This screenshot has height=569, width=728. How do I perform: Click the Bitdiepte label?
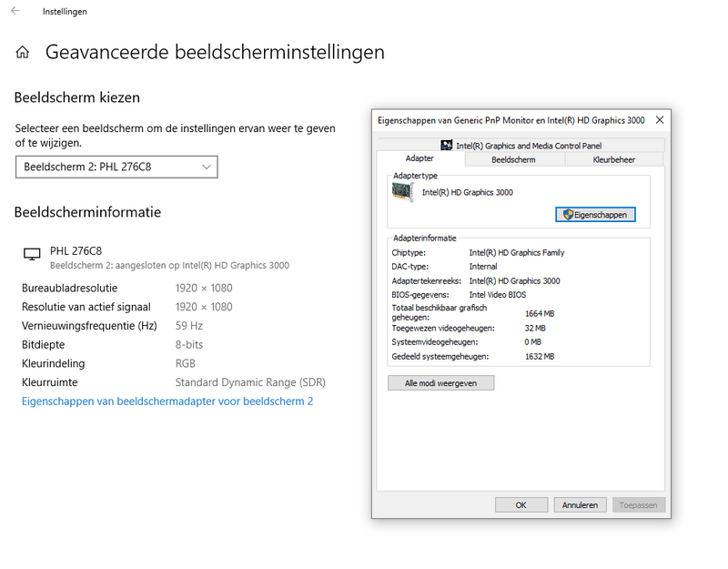[43, 345]
